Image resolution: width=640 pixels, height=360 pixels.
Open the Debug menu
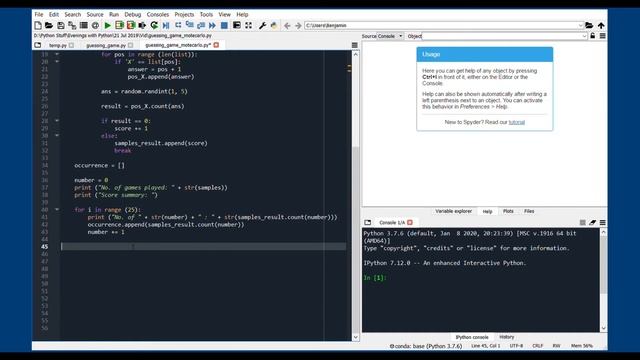(133, 14)
